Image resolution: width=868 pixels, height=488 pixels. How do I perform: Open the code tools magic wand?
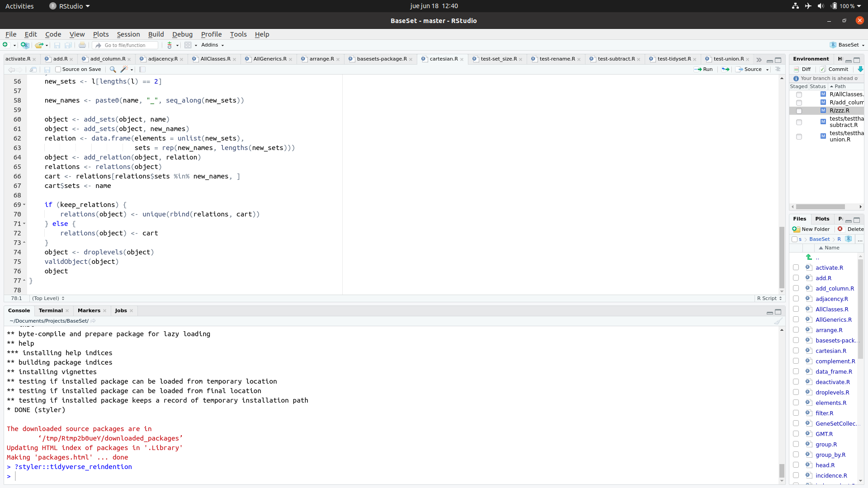click(124, 69)
